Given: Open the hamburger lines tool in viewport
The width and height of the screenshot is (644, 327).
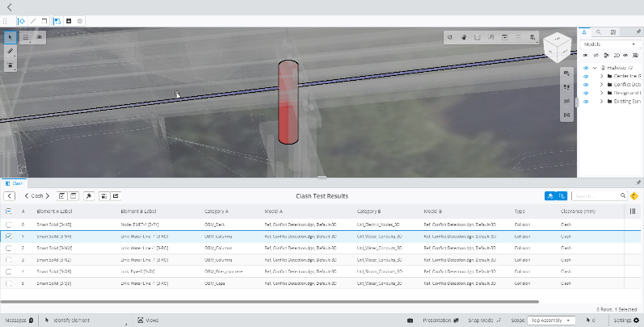Looking at the screenshot, I should (x=26, y=37).
